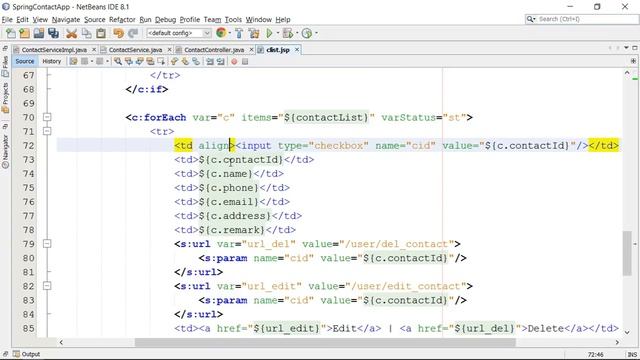640x360 pixels.
Task: Click the Last Edit icon in editor toolbar
Action: pos(73,61)
